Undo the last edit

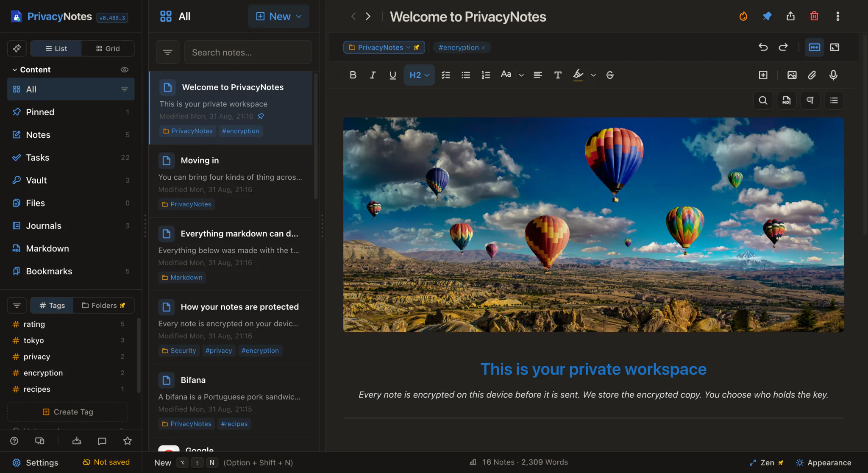click(x=763, y=47)
